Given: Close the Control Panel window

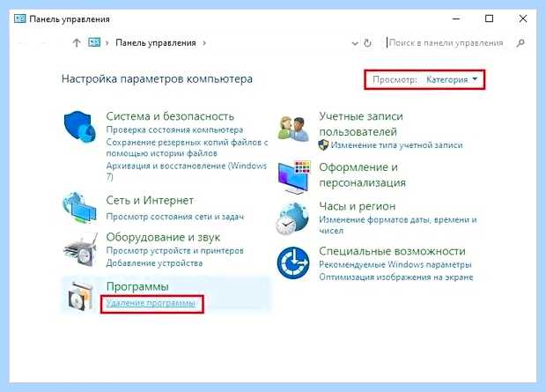Looking at the screenshot, I should coord(523,18).
